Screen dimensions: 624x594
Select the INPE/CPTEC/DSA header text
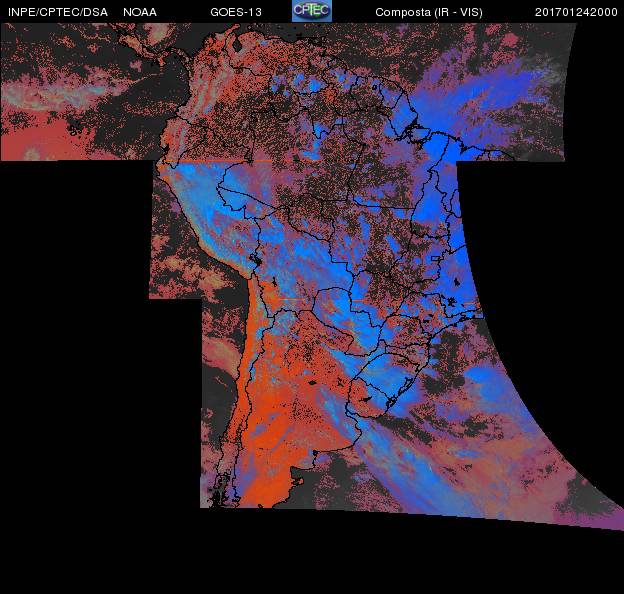point(58,12)
